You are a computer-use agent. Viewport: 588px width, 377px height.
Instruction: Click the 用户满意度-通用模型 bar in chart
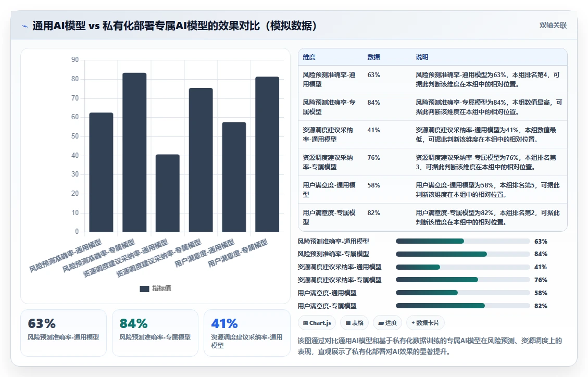234,177
